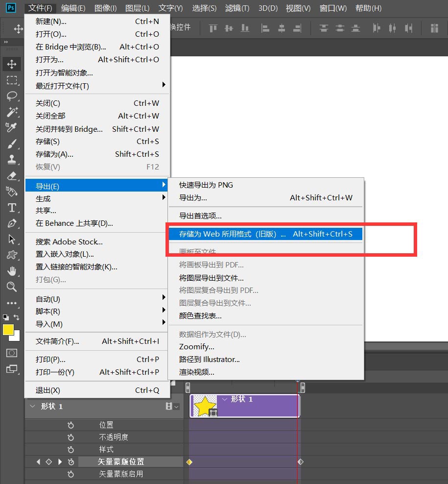Select the Path Selection arrow tool
Viewport: 448px width, 484px height.
click(12, 239)
